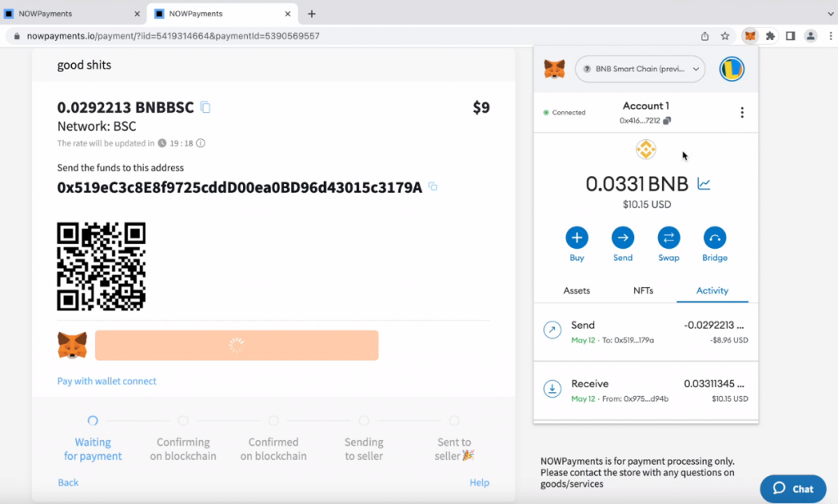Toggle the browser side panel icon
The image size is (838, 504).
click(x=791, y=36)
